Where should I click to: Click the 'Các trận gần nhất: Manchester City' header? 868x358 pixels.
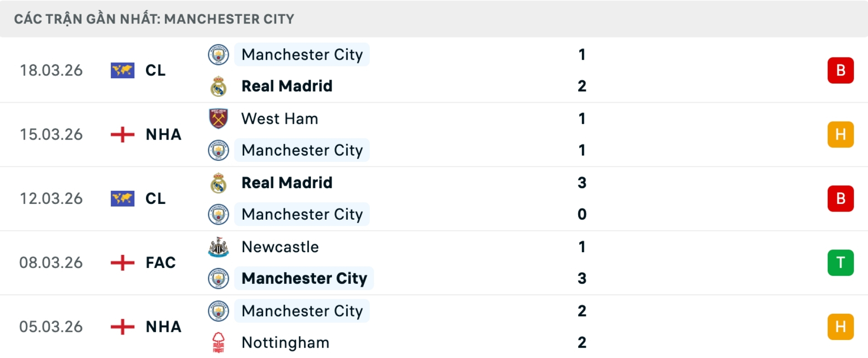point(154,19)
